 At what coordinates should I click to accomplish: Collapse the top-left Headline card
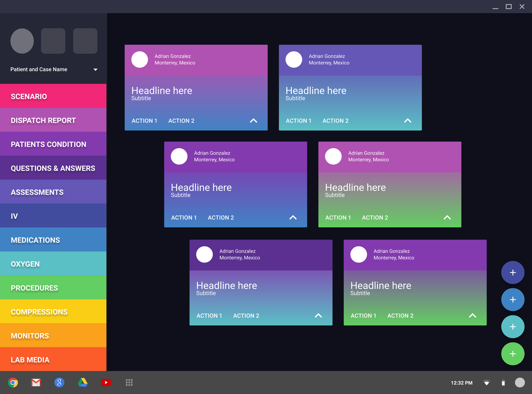[253, 121]
